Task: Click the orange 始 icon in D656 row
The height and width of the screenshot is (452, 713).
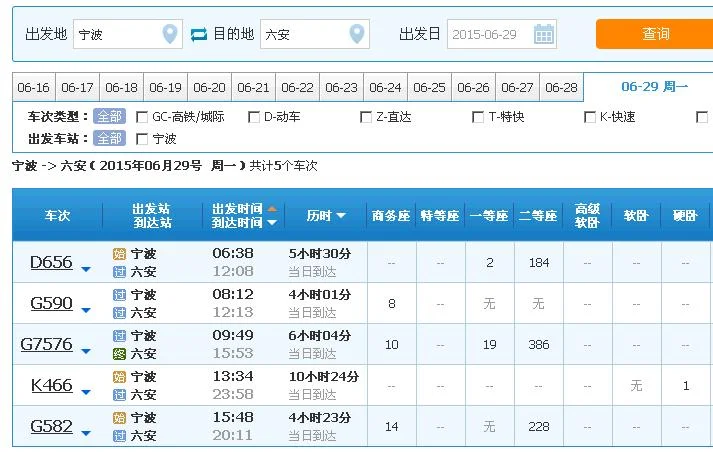Action: click(x=119, y=254)
